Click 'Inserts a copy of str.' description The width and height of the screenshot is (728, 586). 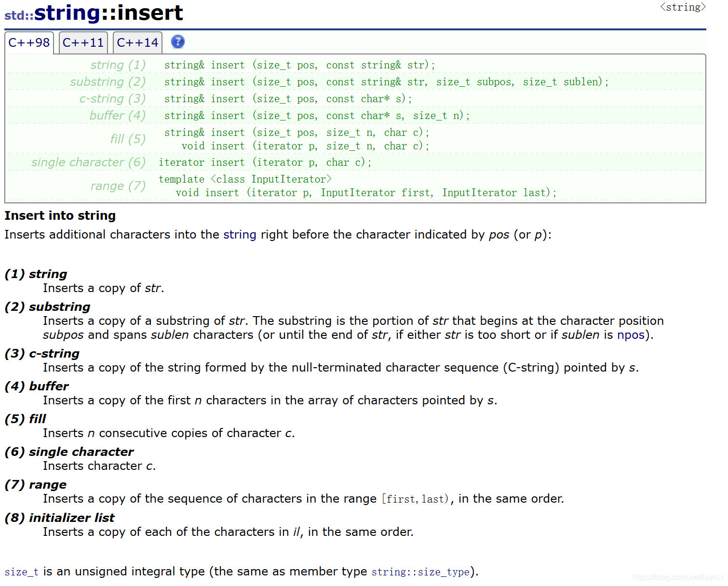tap(104, 288)
